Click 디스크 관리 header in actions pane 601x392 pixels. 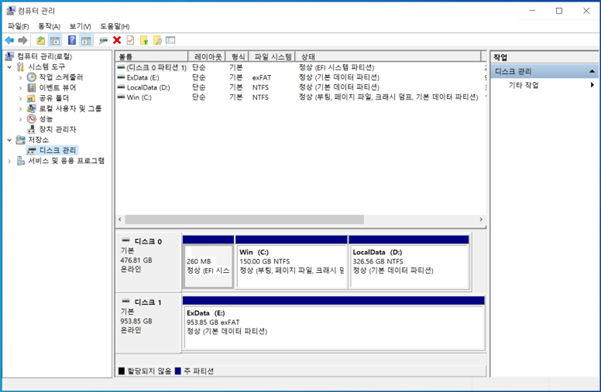(544, 71)
